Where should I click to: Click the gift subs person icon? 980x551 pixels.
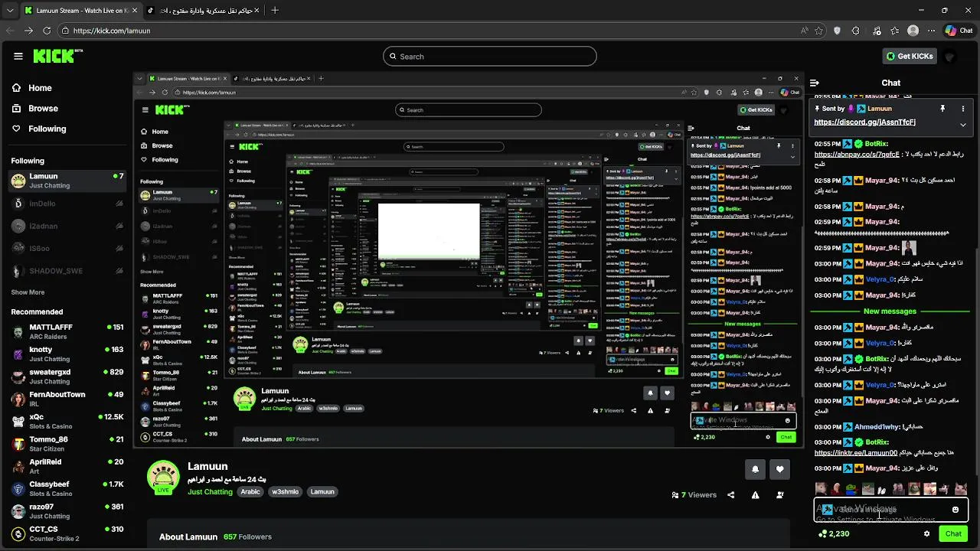780,495
